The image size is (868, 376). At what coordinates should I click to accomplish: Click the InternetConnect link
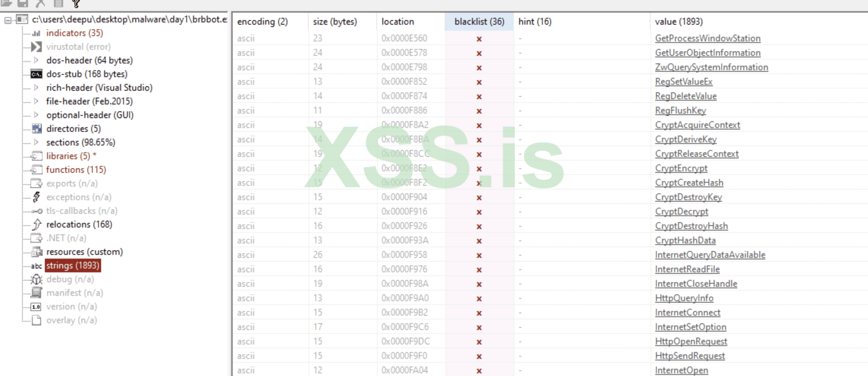(687, 313)
